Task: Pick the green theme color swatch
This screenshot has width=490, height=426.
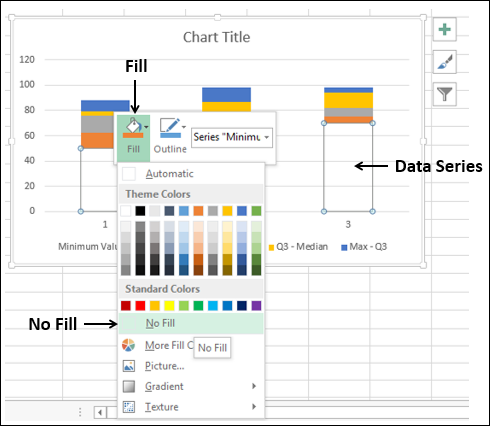Action: pyautogui.click(x=256, y=211)
